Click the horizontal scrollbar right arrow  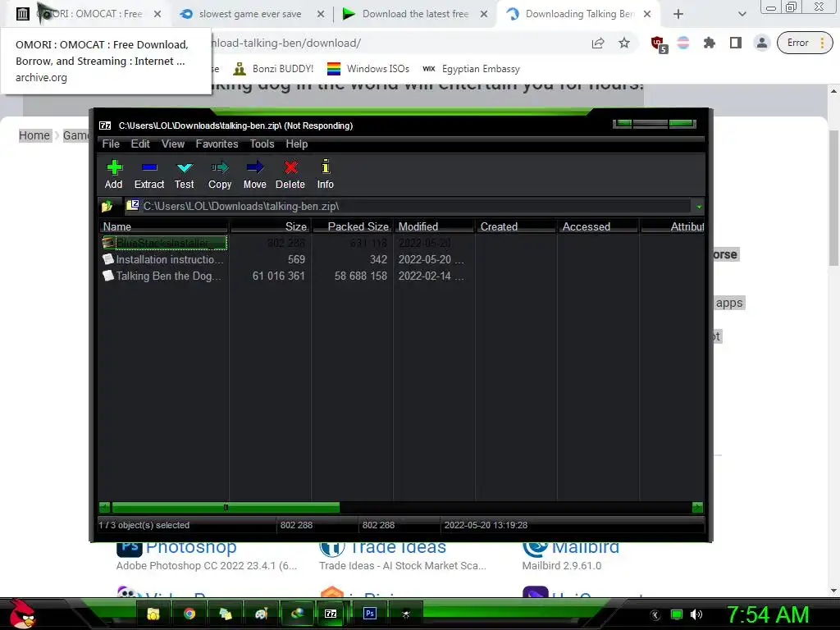697,507
